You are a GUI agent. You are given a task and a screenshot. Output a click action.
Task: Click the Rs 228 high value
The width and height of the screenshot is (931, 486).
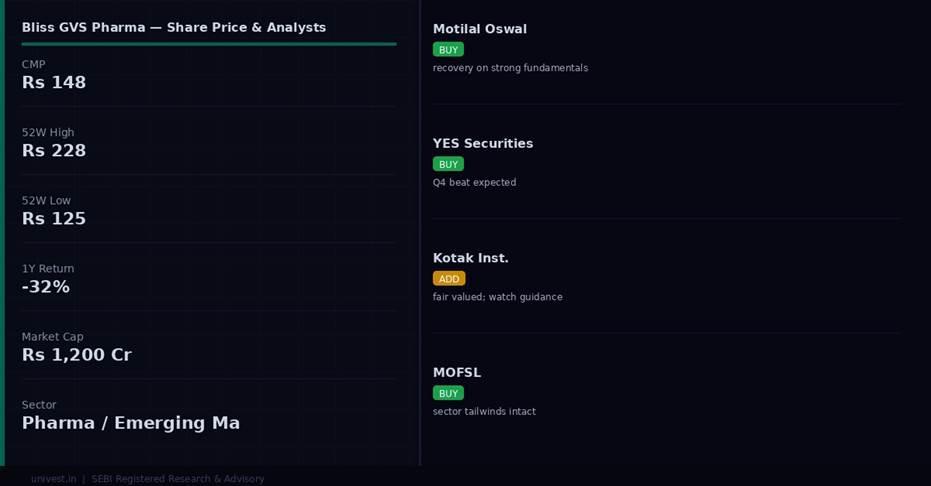tap(54, 151)
